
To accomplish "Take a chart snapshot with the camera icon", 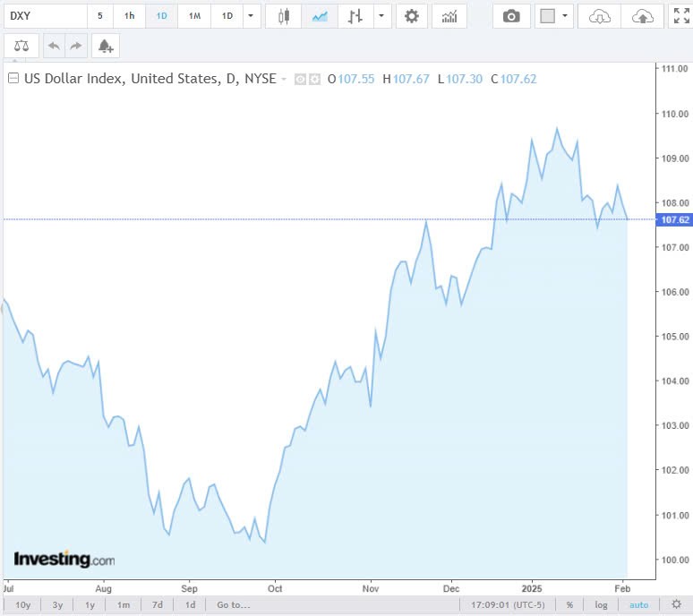I will pyautogui.click(x=511, y=16).
